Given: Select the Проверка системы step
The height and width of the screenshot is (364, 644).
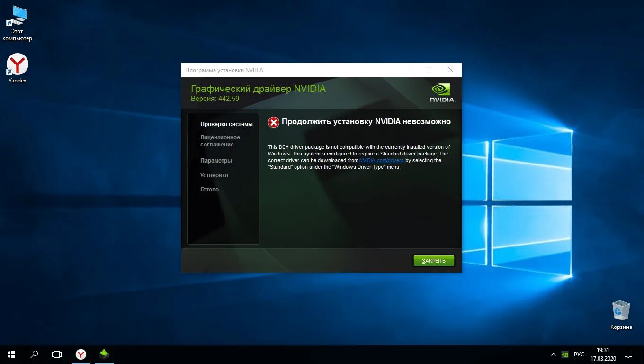Looking at the screenshot, I should pos(226,124).
